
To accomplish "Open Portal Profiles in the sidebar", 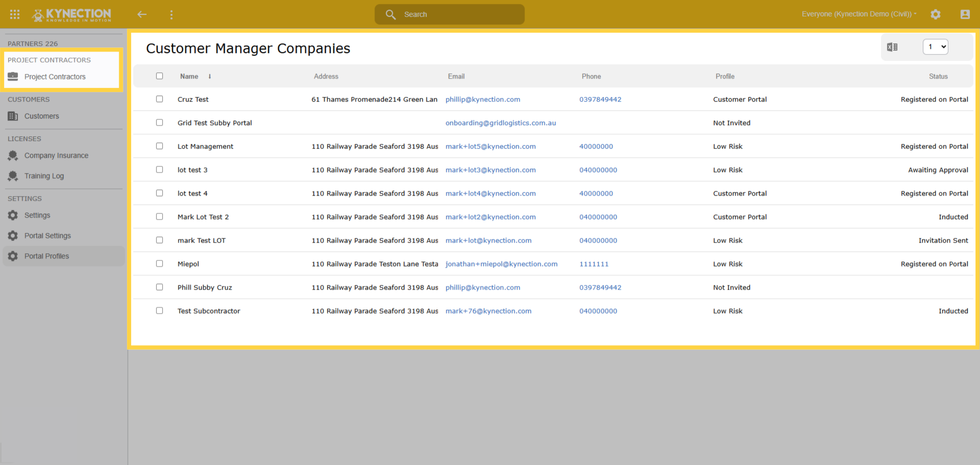I will [47, 256].
